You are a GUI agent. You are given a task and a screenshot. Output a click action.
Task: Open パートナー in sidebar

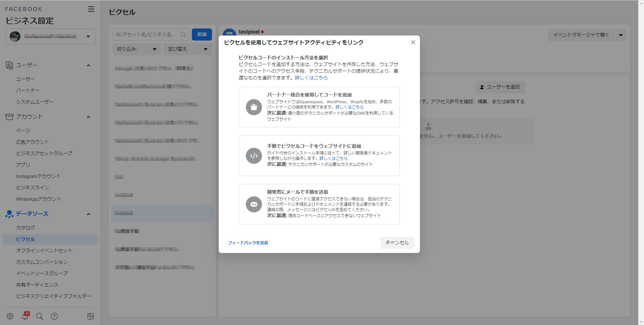(x=28, y=90)
